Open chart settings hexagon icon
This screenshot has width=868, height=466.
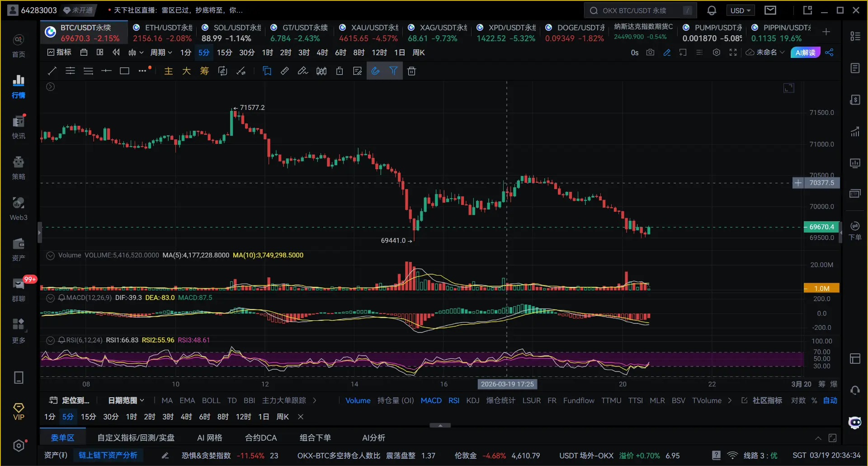click(716, 52)
